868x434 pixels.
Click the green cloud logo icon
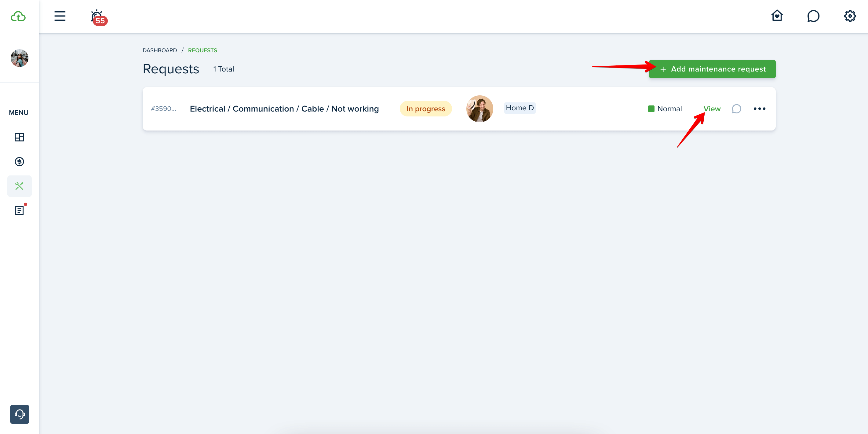[18, 16]
